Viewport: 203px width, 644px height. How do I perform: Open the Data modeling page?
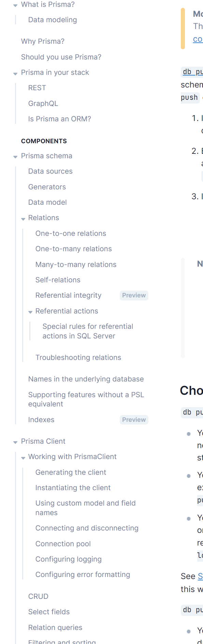point(52,20)
